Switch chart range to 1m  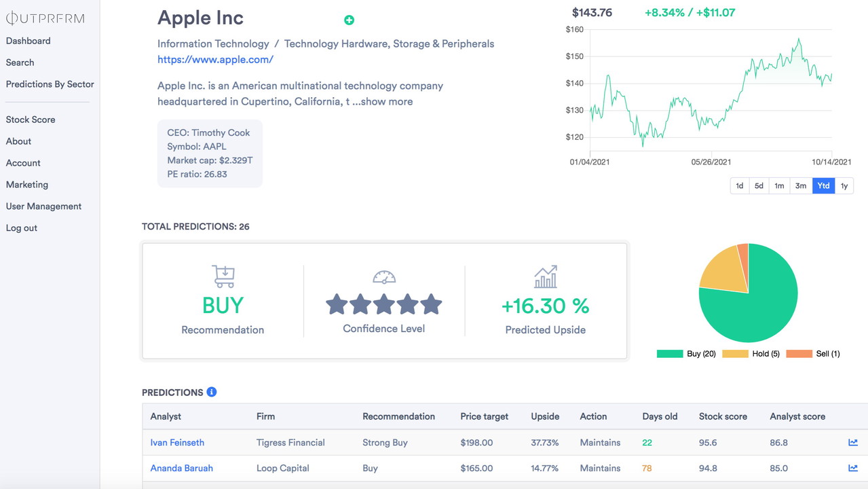(779, 185)
